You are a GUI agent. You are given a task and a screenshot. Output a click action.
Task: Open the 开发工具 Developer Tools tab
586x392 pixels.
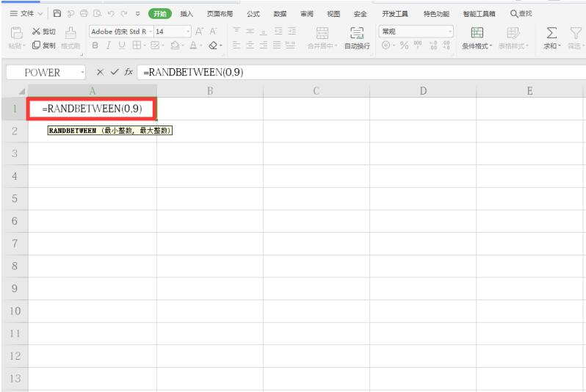pos(394,14)
